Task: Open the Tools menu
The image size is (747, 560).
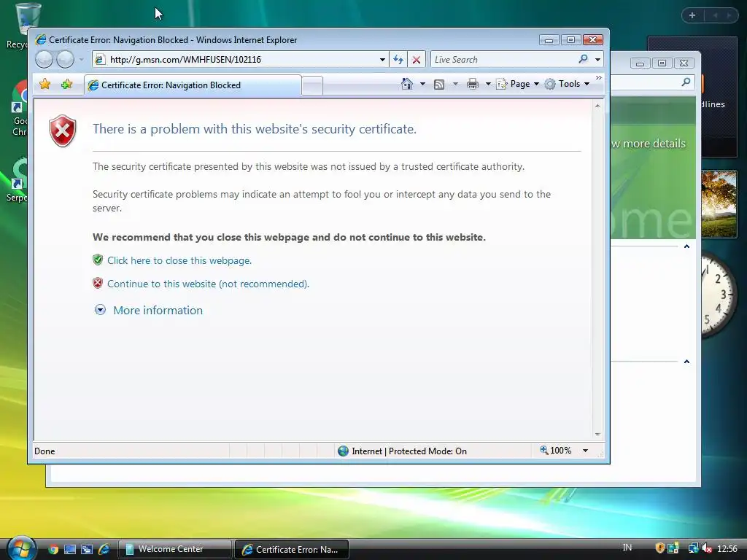Action: coord(567,85)
